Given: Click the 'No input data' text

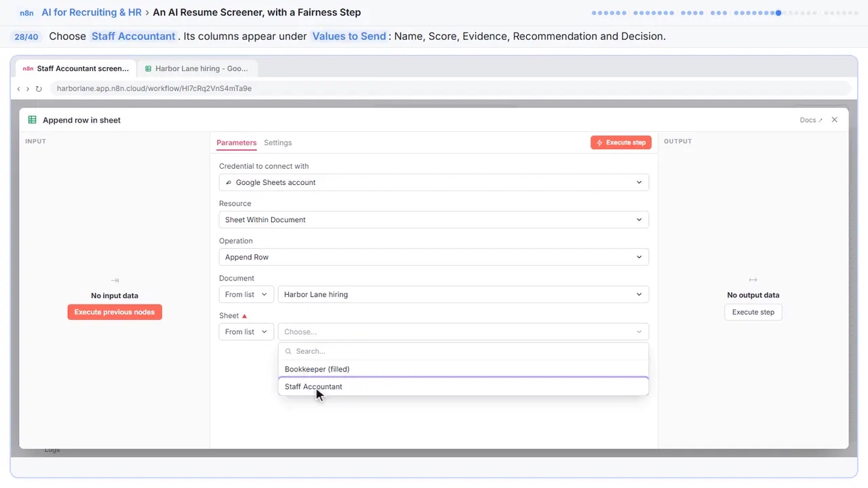Looking at the screenshot, I should (115, 296).
